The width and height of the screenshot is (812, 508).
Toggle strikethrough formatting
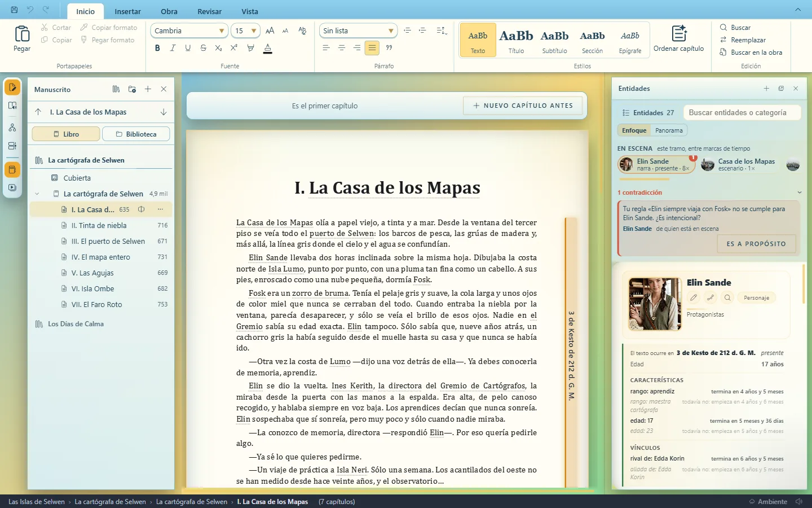(203, 48)
